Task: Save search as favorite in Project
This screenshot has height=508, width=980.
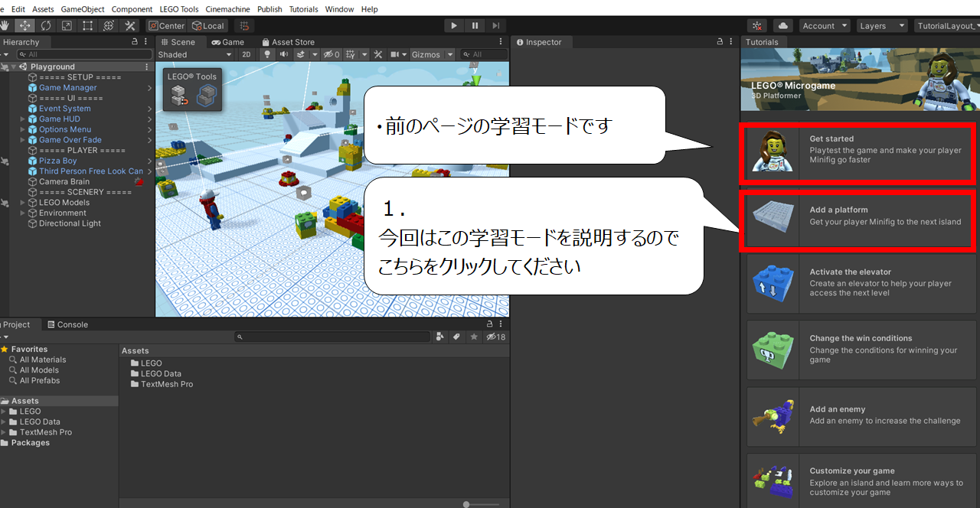Action: tap(474, 337)
